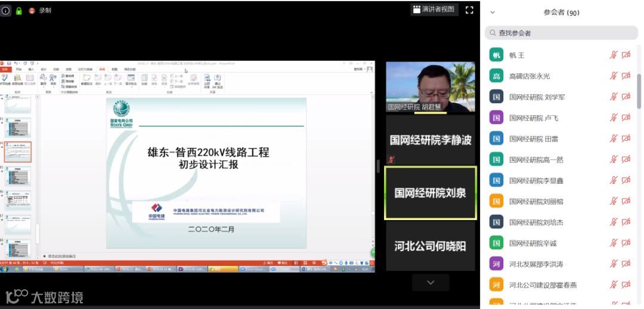This screenshot has height=309, width=644.
Task: Start slideshow from quick access toolbar icon
Action: [x=32, y=63]
